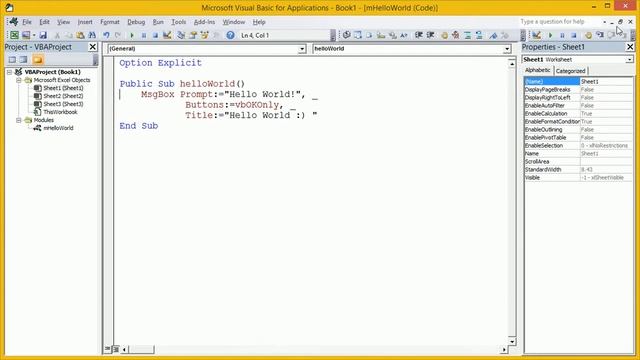640x360 pixels.
Task: Select ThisWorkbook in project tree
Action: [x=60, y=112]
